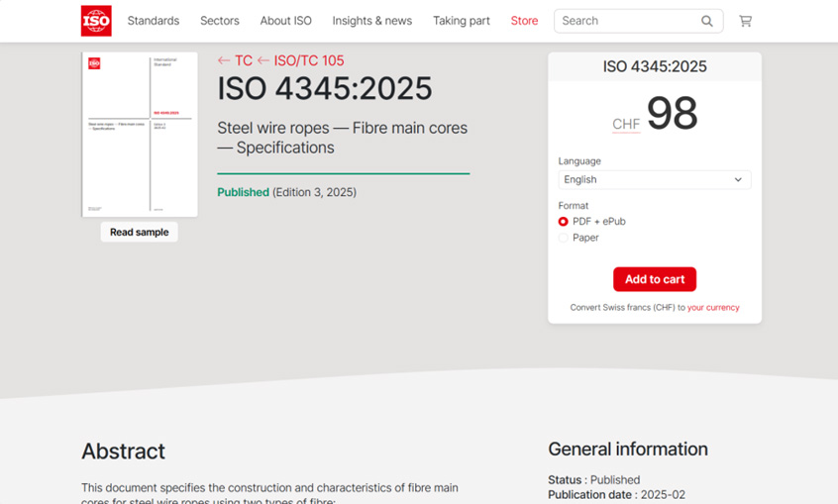Click the Read sample button

coord(140,232)
